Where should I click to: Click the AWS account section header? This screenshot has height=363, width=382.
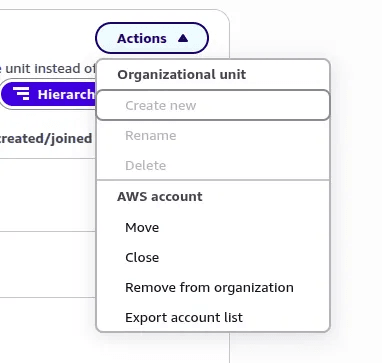(x=160, y=196)
